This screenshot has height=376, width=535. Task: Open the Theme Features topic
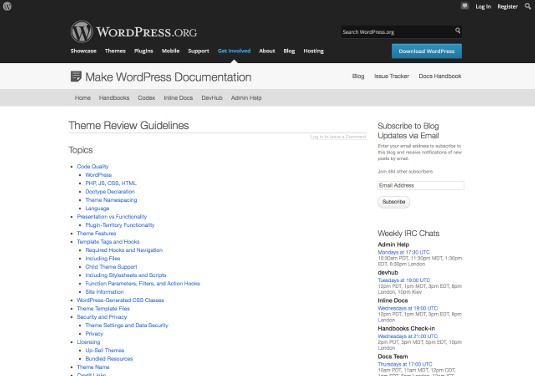tap(96, 233)
